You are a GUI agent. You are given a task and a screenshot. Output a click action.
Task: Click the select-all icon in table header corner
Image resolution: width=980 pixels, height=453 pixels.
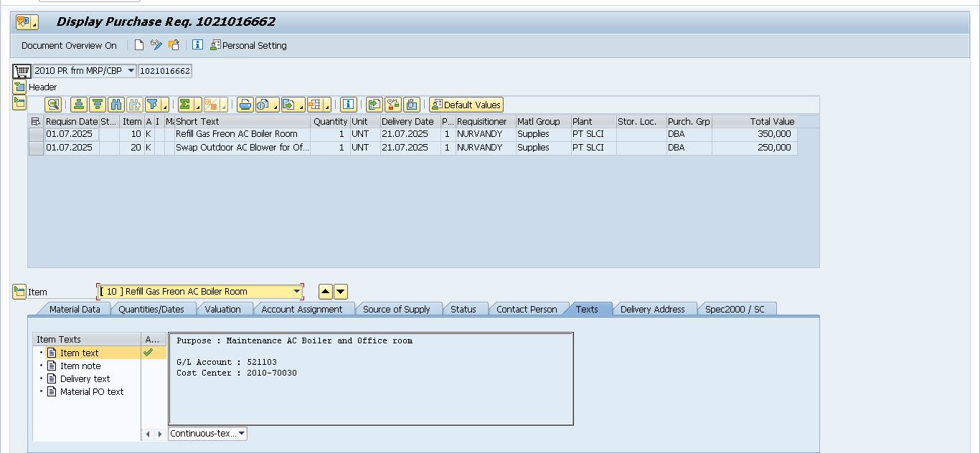click(36, 122)
